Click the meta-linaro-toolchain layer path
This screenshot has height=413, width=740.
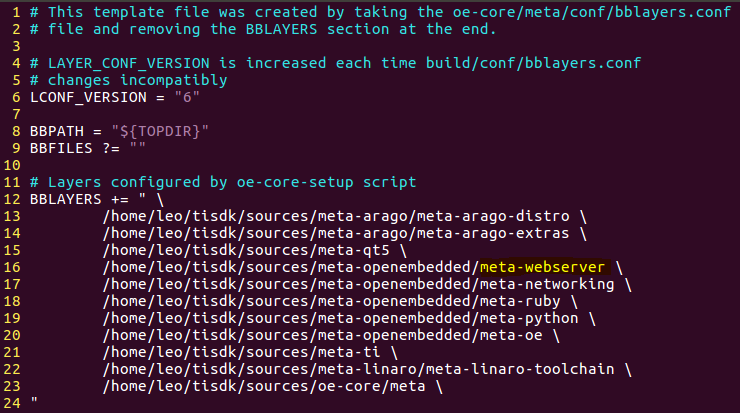(359, 369)
